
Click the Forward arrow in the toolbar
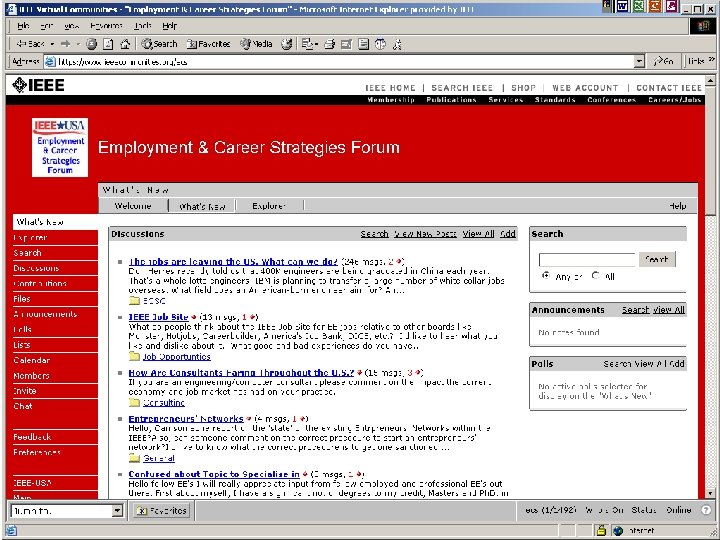[66, 44]
